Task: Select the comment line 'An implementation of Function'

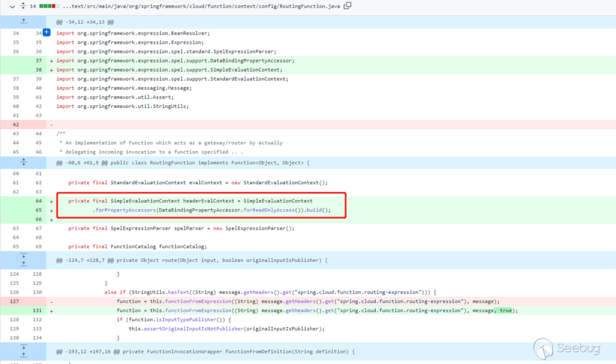Action: point(171,143)
